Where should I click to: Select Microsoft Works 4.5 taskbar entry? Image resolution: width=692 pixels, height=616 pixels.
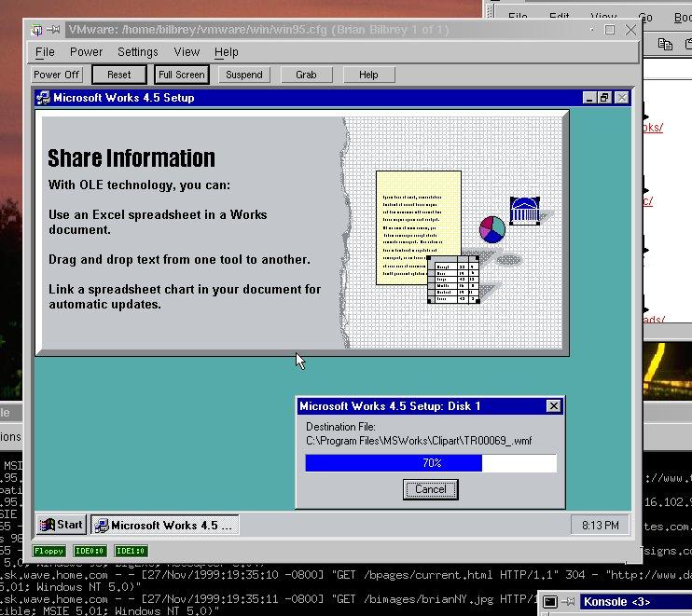coord(164,525)
